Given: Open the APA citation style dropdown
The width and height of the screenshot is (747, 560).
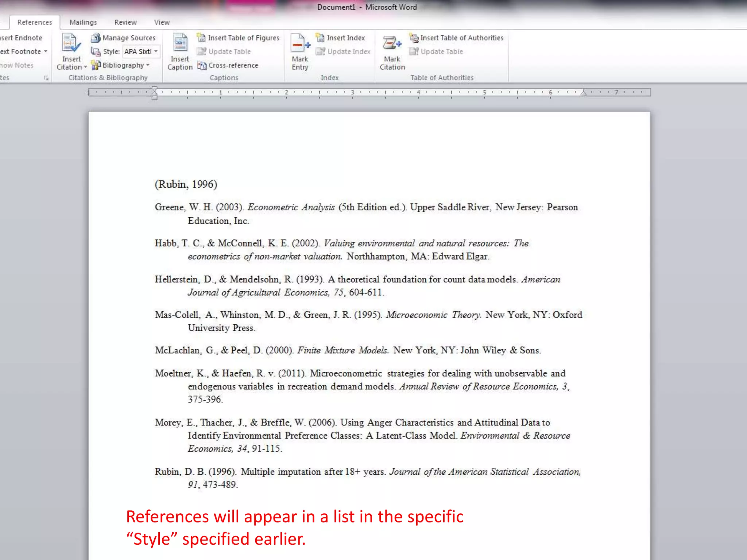Looking at the screenshot, I should pos(156,51).
